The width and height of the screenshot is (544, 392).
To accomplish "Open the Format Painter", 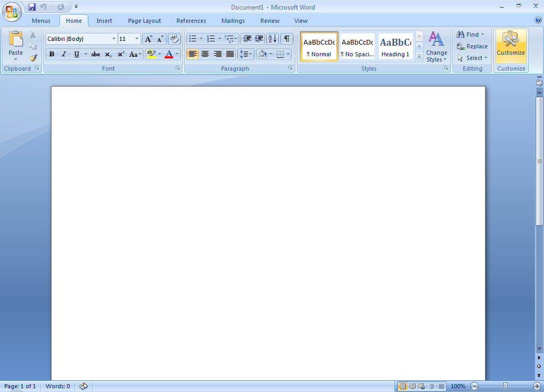I will pos(32,58).
